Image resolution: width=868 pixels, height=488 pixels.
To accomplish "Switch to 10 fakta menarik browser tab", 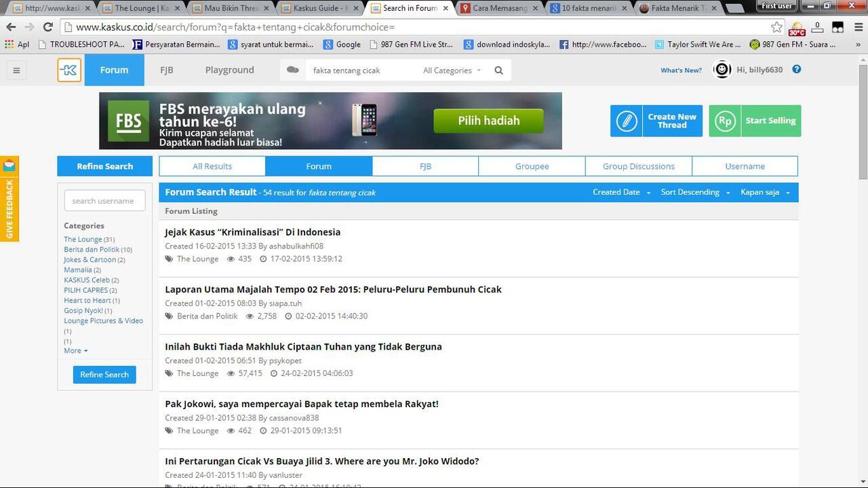I will tap(589, 8).
